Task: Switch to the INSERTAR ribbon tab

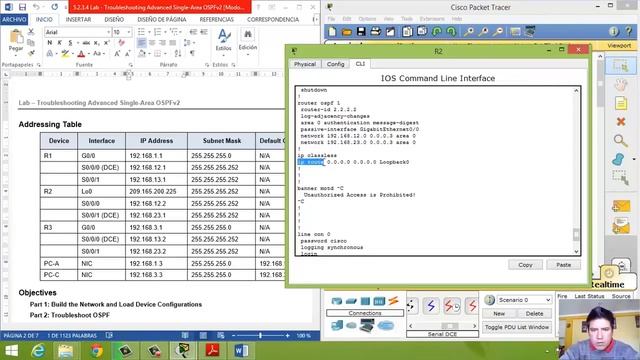Action: click(78, 19)
